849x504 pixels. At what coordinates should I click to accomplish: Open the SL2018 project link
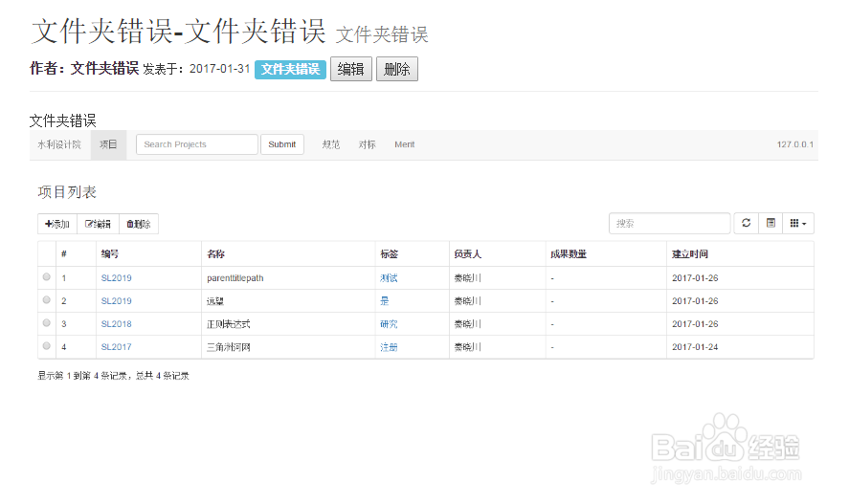coord(117,324)
